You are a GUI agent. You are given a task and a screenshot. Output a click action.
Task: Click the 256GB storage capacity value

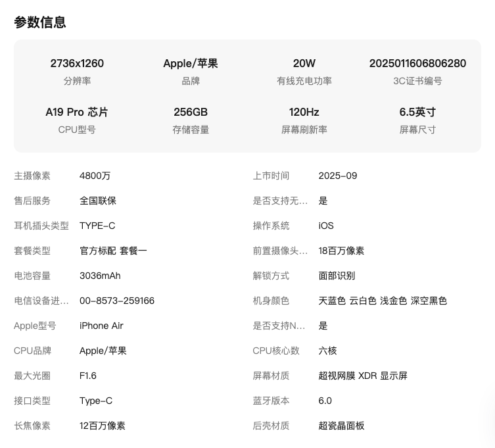click(x=191, y=112)
